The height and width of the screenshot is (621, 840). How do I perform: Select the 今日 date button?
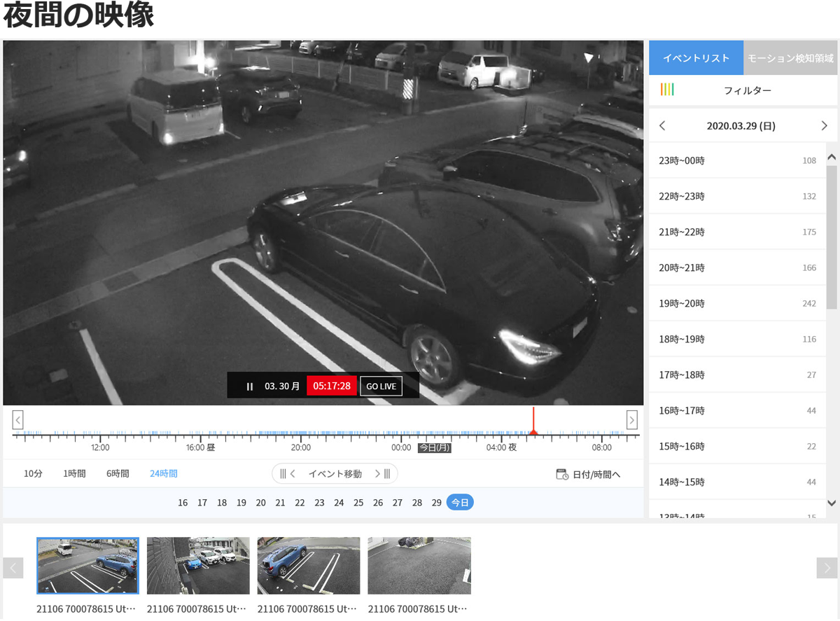click(460, 503)
